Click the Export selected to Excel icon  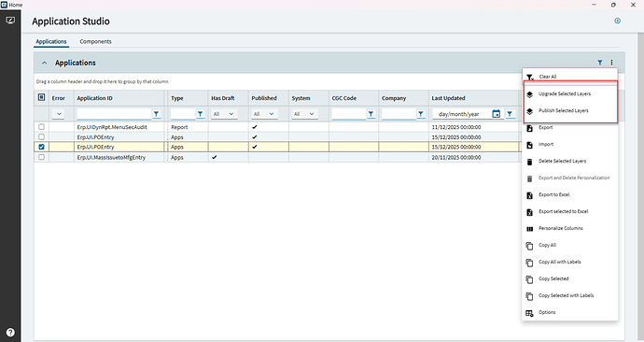(530, 212)
